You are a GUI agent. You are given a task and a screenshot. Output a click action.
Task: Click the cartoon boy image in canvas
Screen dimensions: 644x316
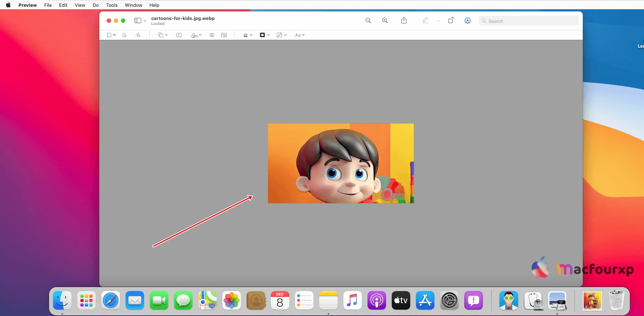(x=341, y=164)
